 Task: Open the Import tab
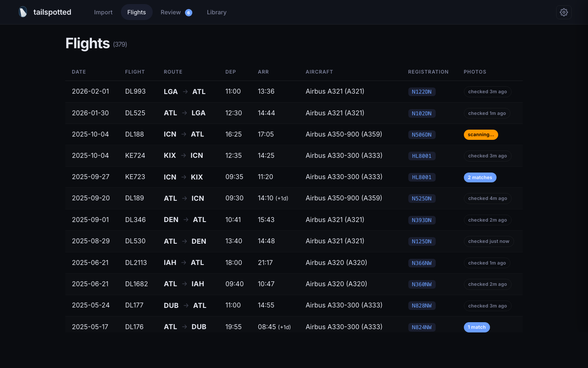(103, 12)
